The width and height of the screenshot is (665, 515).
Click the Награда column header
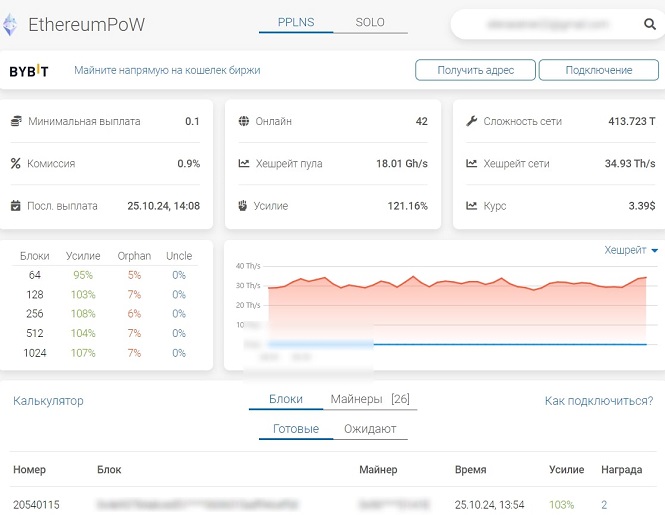(x=621, y=470)
